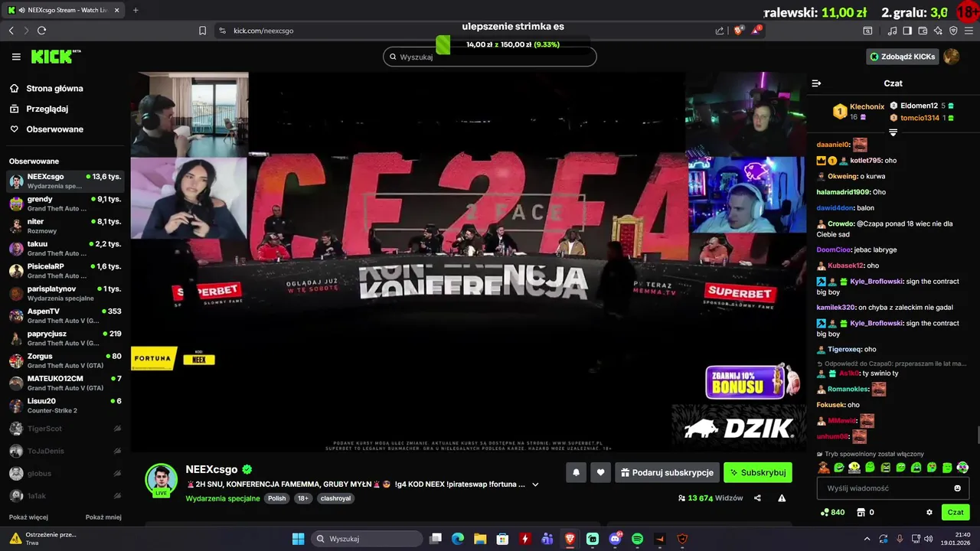980x551 pixels.
Task: Open the Brave VPN shield icon
Action: 953,31
